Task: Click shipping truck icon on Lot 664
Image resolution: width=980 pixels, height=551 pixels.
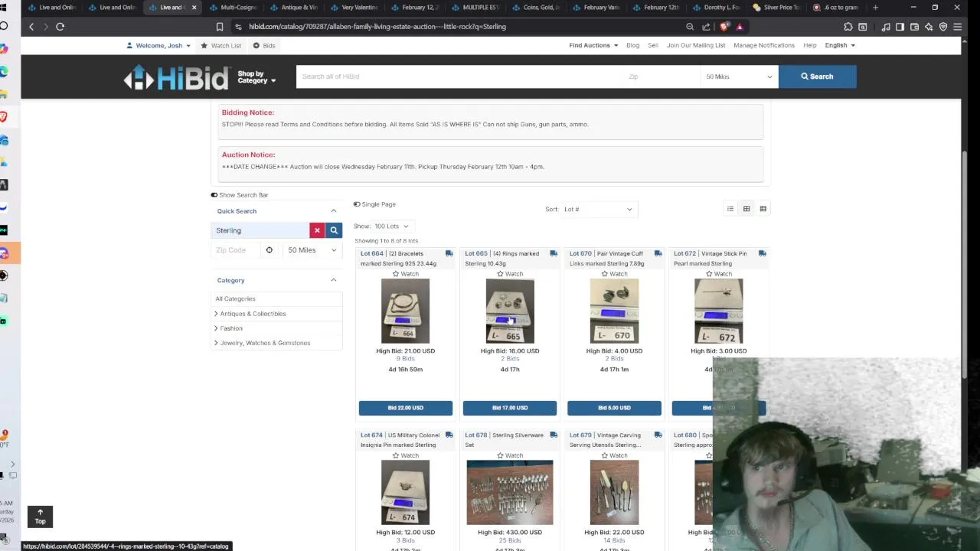Action: click(x=449, y=253)
